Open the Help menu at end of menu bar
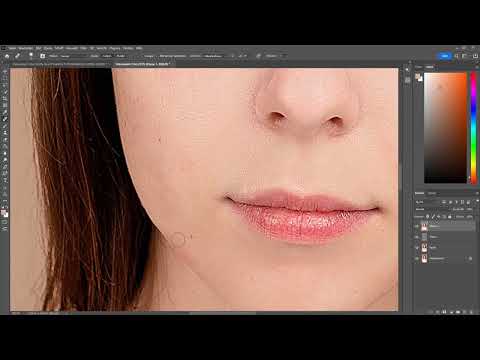This screenshot has width=480, height=360. point(139,48)
